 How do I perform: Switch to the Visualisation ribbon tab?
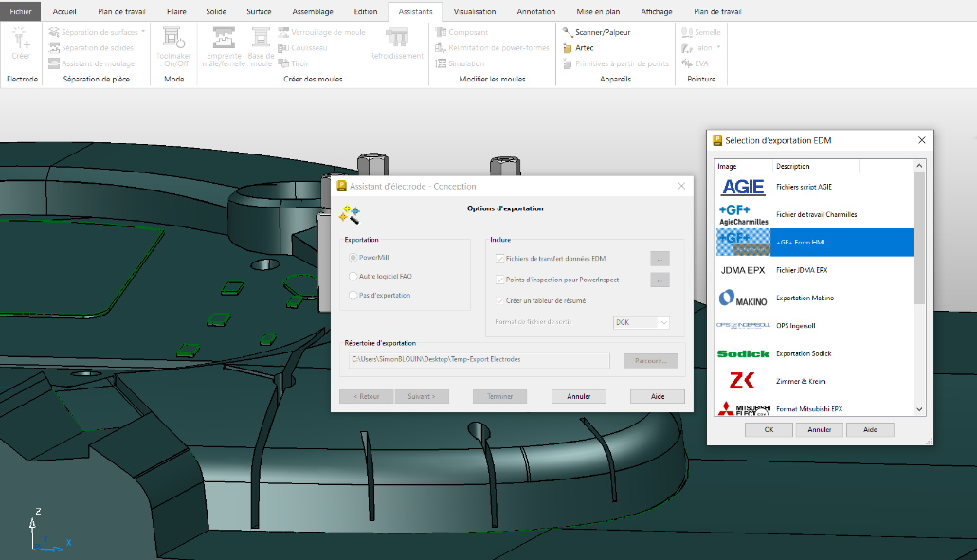point(475,11)
